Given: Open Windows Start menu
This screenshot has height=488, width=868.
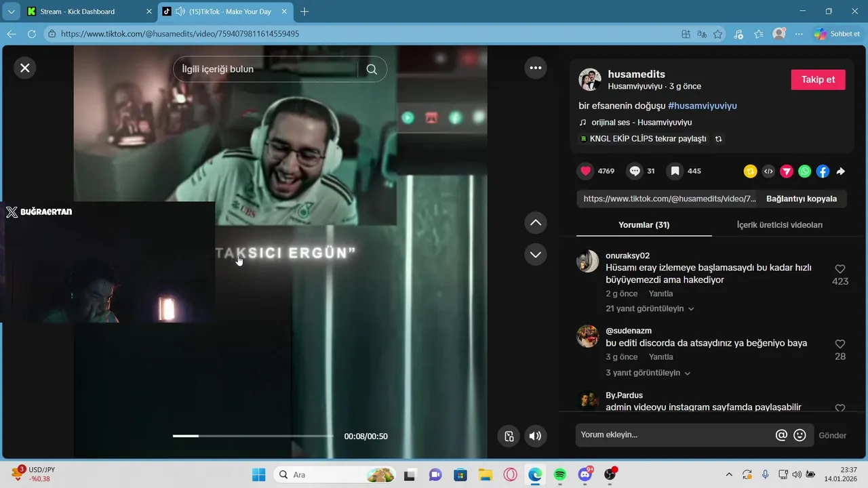Looking at the screenshot, I should (259, 474).
